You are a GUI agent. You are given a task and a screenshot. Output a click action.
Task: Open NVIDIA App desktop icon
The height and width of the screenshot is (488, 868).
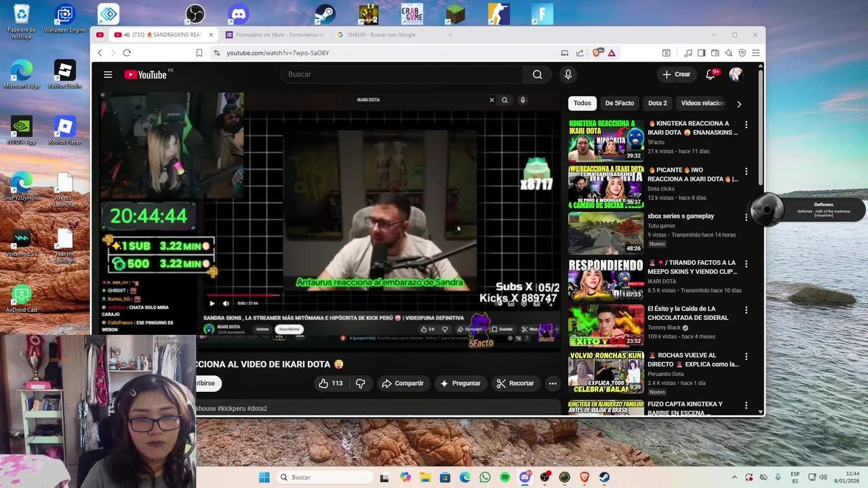[x=22, y=130]
